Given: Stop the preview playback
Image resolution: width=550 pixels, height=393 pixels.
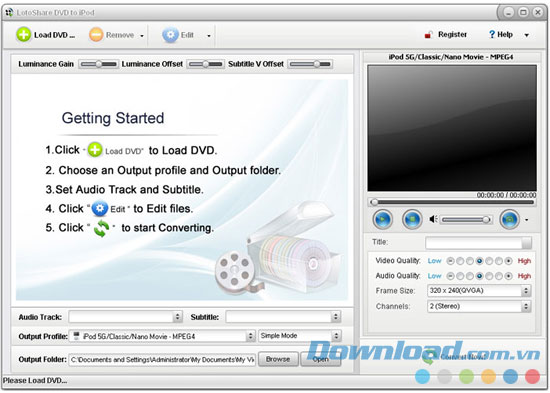Looking at the screenshot, I should 412,219.
